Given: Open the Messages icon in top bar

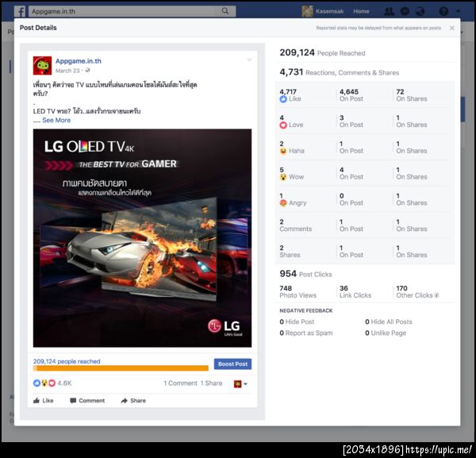Looking at the screenshot, I should tap(405, 12).
